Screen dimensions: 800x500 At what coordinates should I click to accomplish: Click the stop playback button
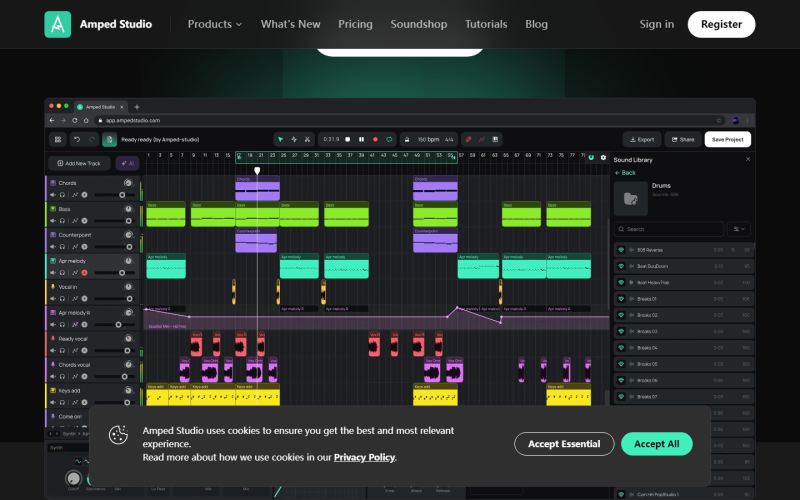tap(347, 139)
